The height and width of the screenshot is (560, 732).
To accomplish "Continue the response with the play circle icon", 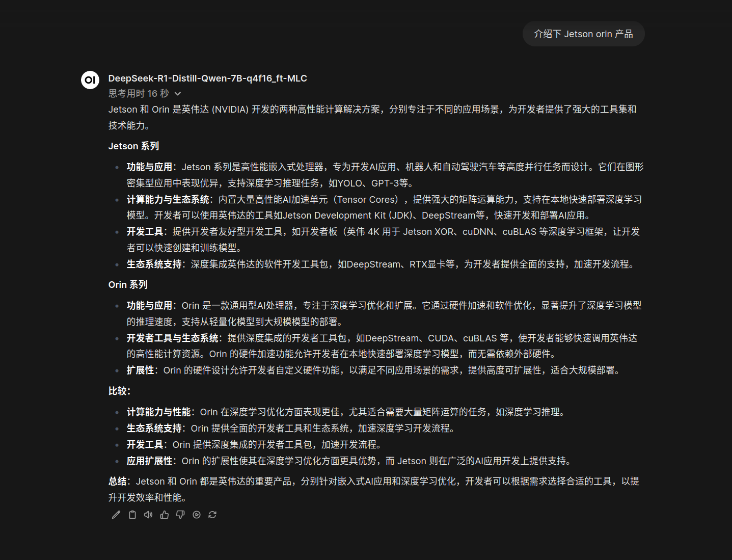I will 197,515.
